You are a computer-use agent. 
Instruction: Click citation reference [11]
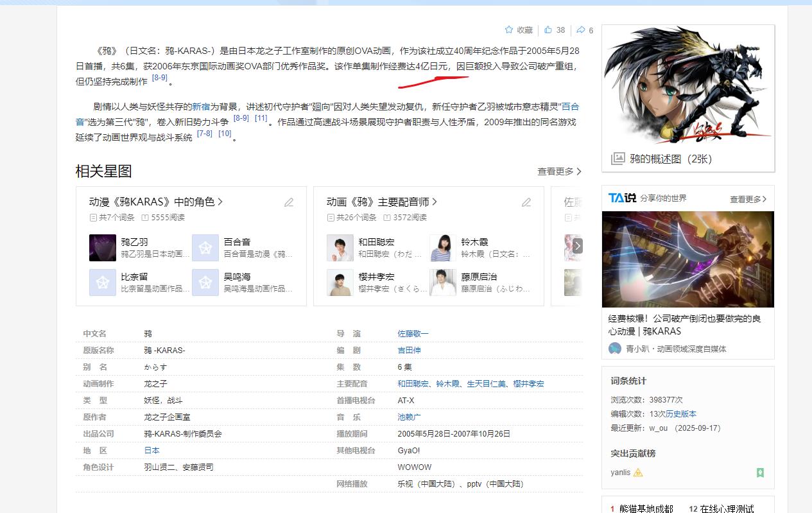coord(261,118)
